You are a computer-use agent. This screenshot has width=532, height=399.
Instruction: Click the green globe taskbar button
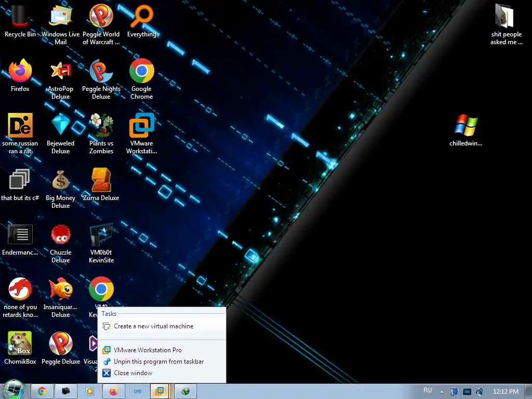pyautogui.click(x=185, y=392)
